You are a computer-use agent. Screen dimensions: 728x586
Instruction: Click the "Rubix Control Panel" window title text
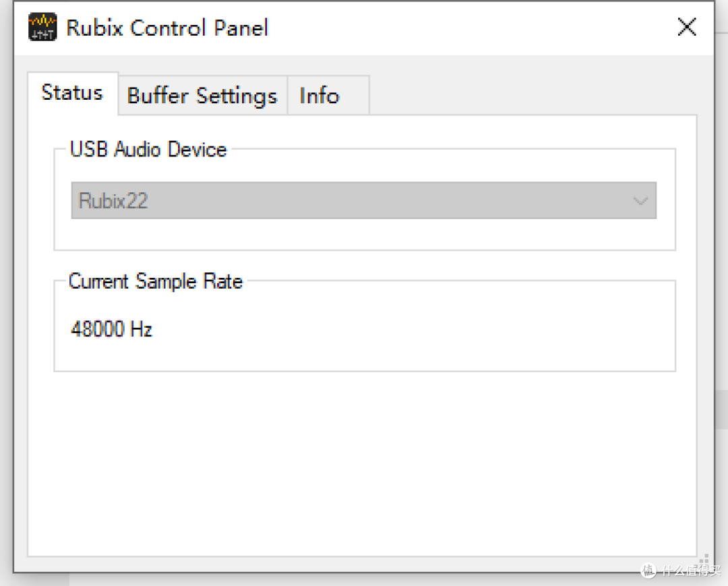click(x=167, y=28)
